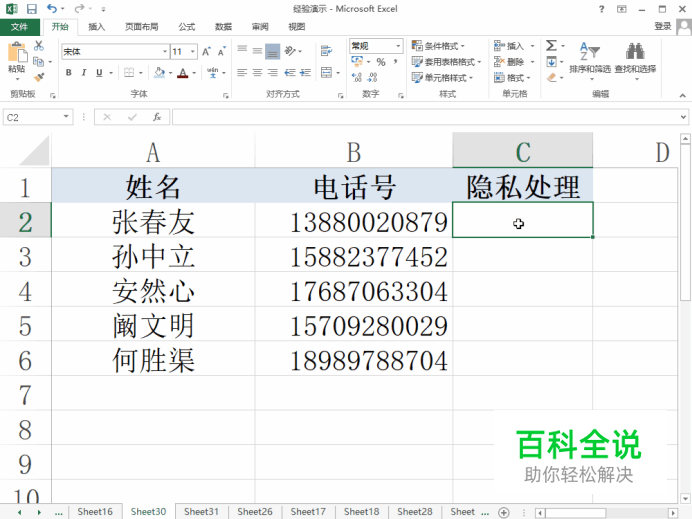Click the Fill down icon

coord(551,62)
